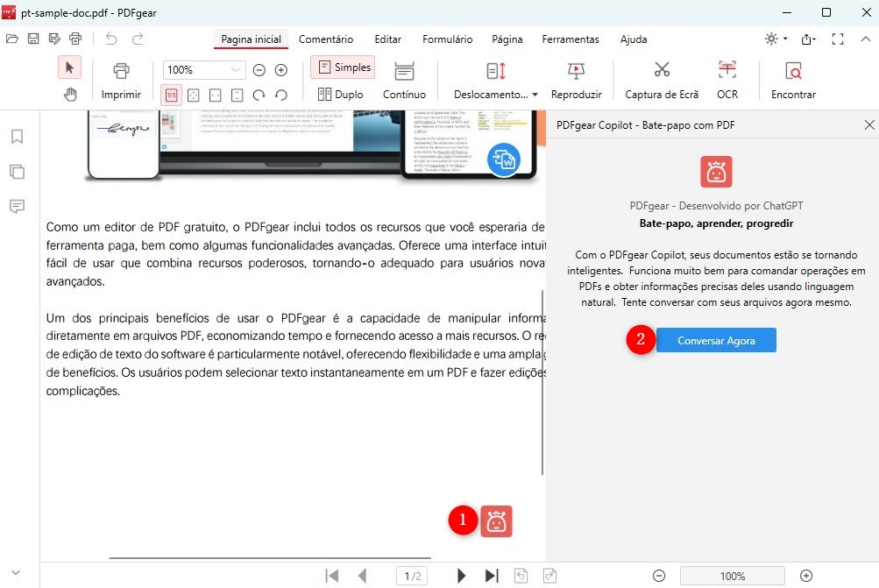Switch to the Editar tab
The width and height of the screenshot is (879, 588).
point(386,39)
